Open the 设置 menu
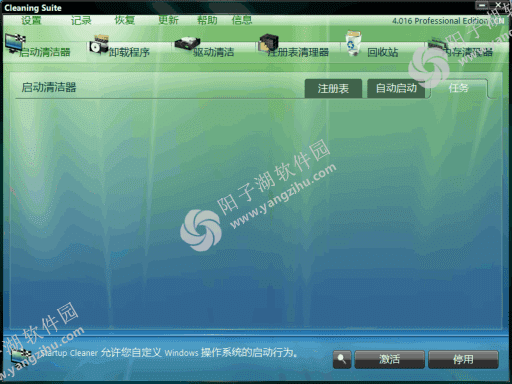Viewport: 512px width, 384px height. (31, 20)
